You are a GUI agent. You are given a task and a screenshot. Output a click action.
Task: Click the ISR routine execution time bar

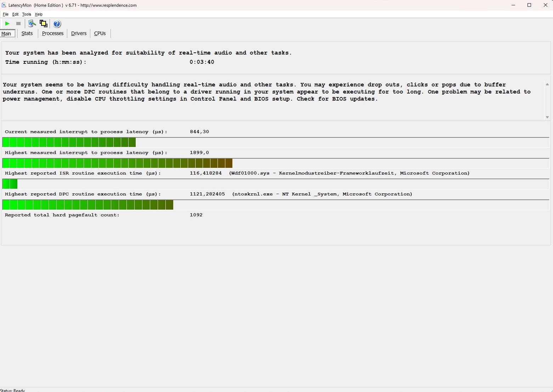tap(276, 184)
